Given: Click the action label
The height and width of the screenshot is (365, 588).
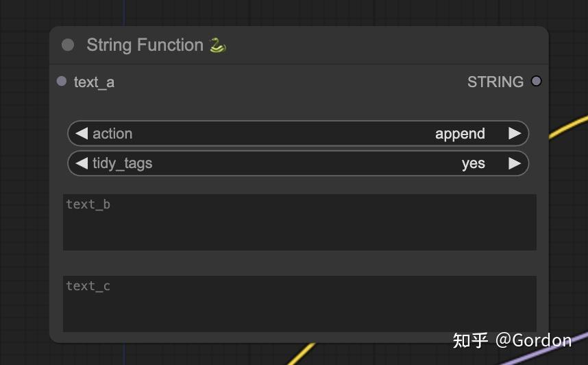Looking at the screenshot, I should click(112, 134).
